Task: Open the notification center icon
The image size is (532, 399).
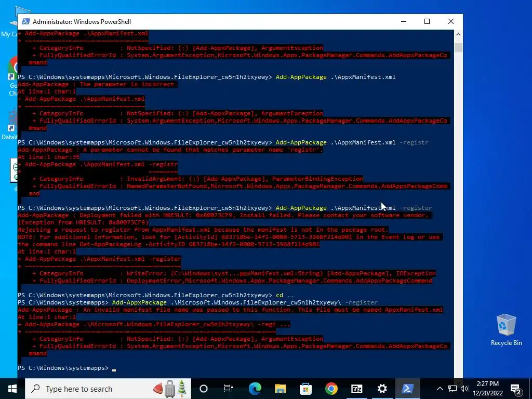Action: point(516,389)
